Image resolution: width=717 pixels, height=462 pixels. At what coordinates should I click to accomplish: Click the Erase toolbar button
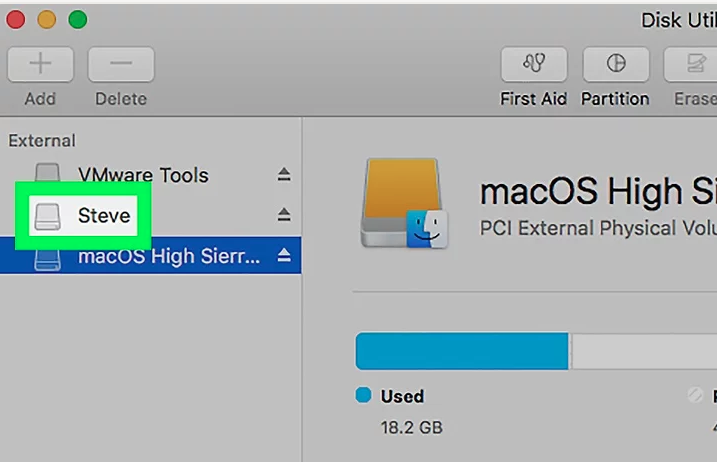pos(690,64)
